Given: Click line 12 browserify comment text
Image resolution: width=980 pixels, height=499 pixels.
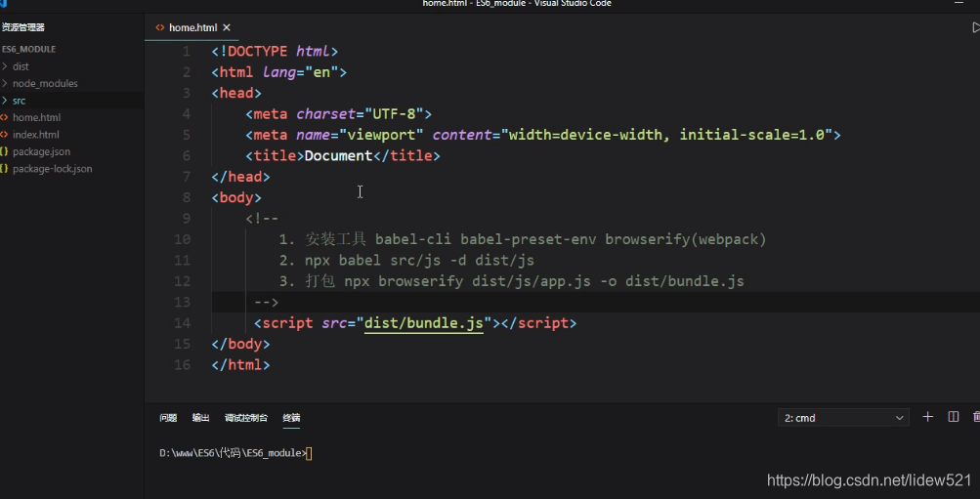Looking at the screenshot, I should 511,281.
